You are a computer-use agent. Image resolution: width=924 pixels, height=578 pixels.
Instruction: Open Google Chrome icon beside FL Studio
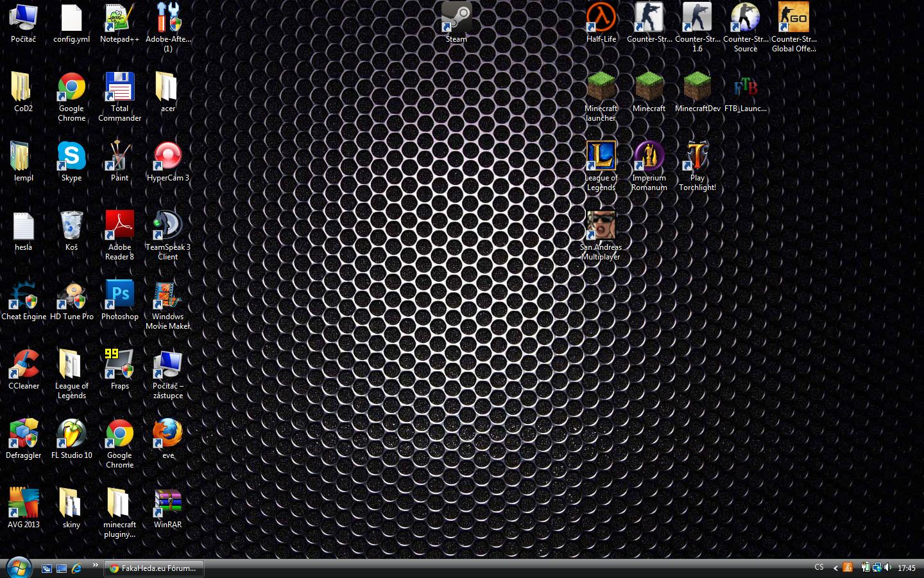[119, 443]
